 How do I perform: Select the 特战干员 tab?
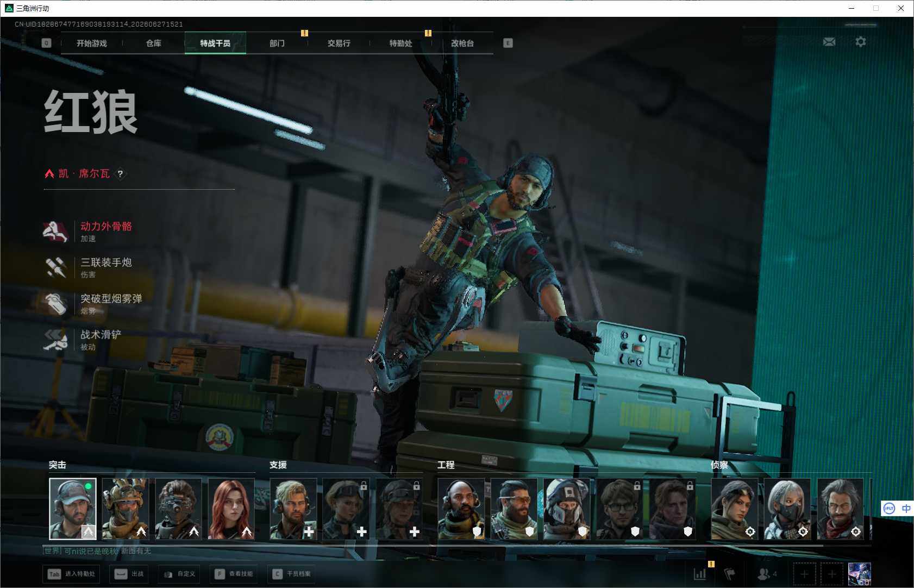point(215,43)
